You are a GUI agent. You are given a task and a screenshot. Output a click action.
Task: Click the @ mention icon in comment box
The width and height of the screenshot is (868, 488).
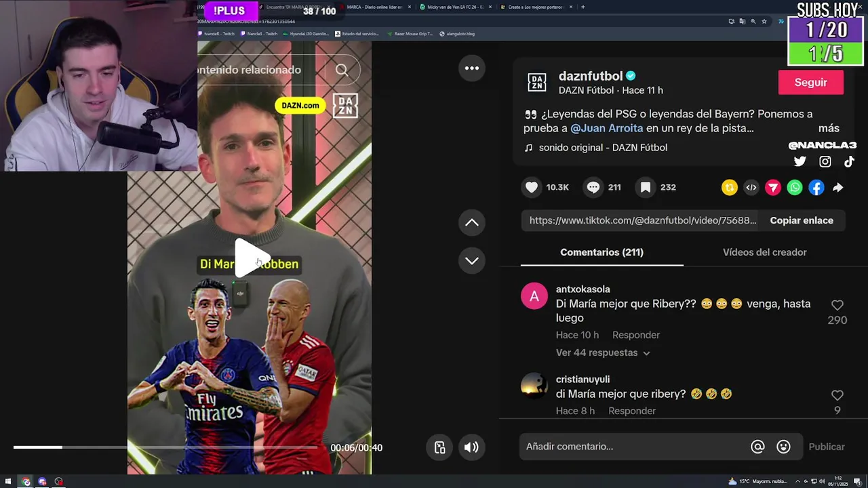[x=757, y=447]
